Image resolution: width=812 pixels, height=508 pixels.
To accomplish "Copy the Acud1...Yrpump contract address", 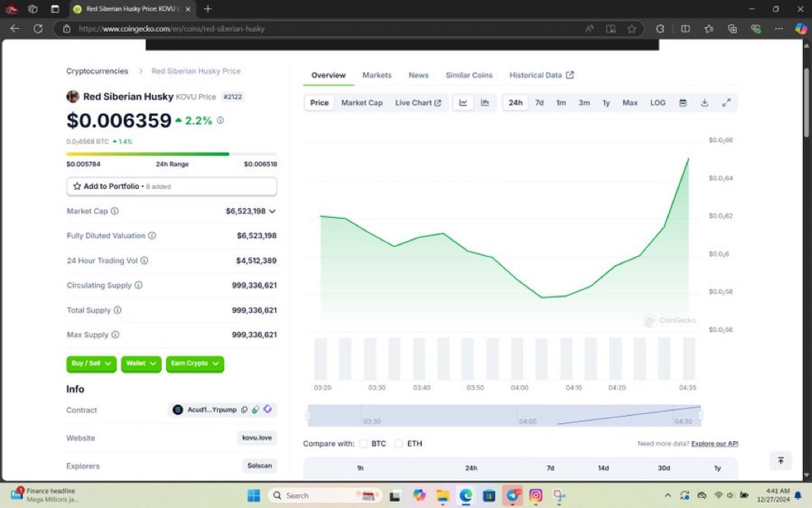I will point(244,409).
